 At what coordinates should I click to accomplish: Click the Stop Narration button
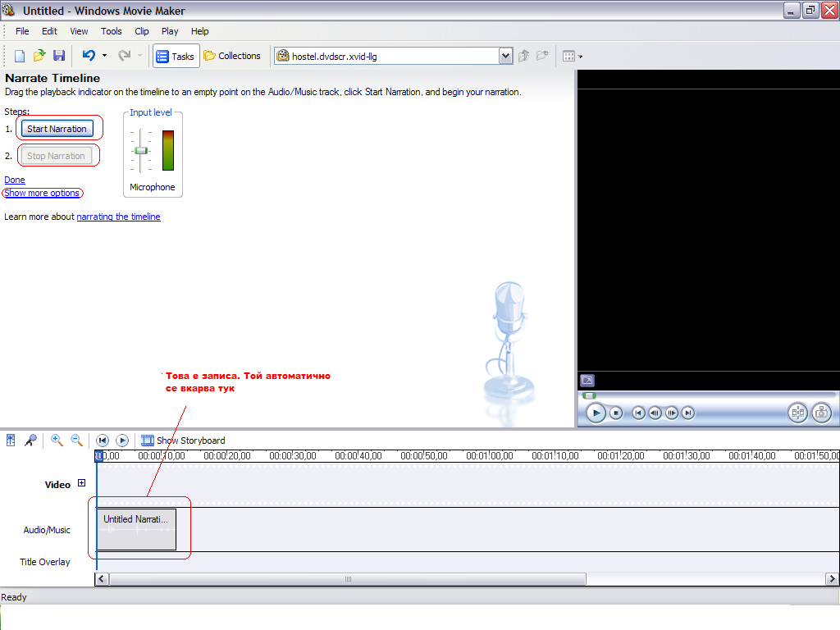pos(57,156)
